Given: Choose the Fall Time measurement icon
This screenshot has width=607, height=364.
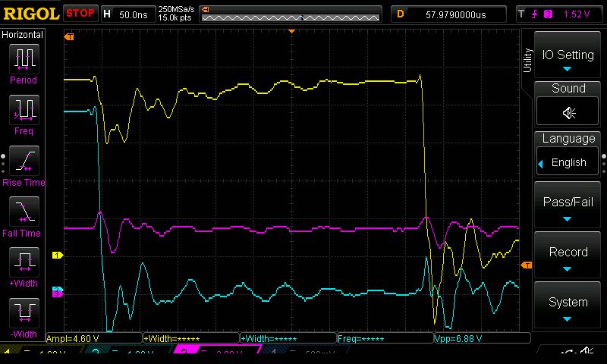Looking at the screenshot, I should (x=24, y=212).
